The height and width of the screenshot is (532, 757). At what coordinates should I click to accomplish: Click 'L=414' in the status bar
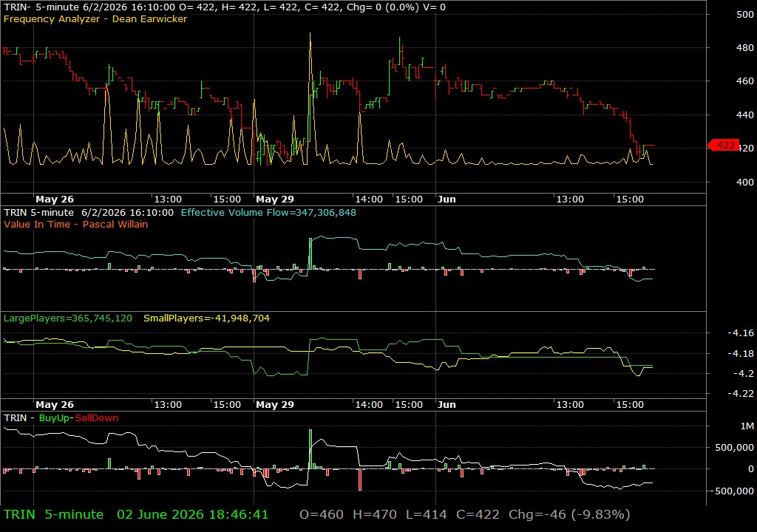427,514
